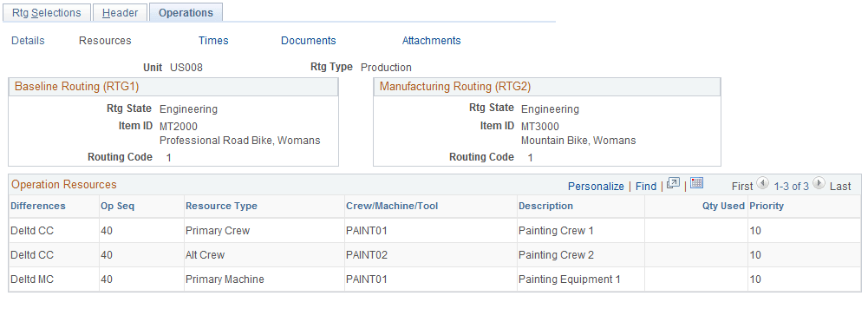The width and height of the screenshot is (868, 322).
Task: Click the 1-3 of 3 row counter
Action: (791, 187)
